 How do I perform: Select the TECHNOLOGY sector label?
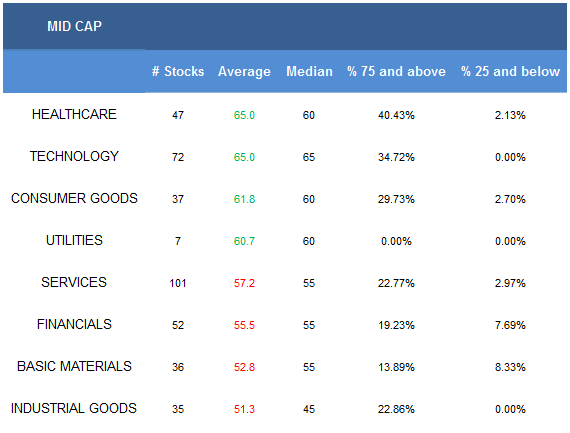[x=74, y=156]
